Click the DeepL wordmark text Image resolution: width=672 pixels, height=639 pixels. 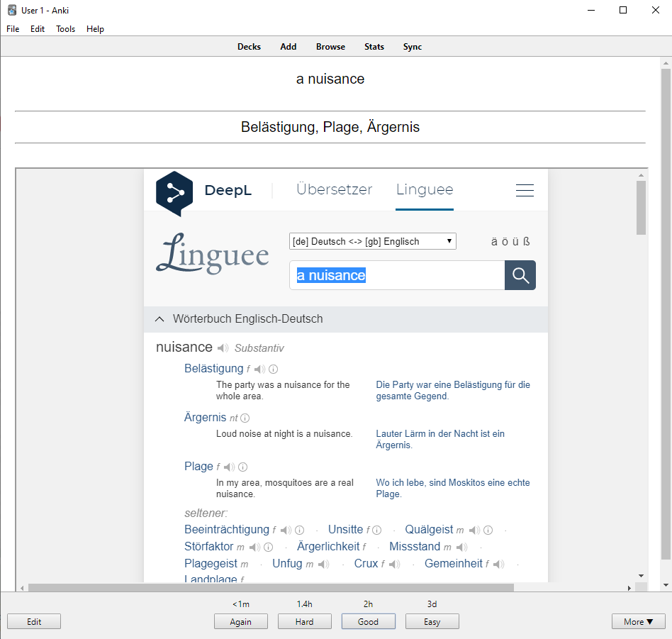[x=228, y=190]
